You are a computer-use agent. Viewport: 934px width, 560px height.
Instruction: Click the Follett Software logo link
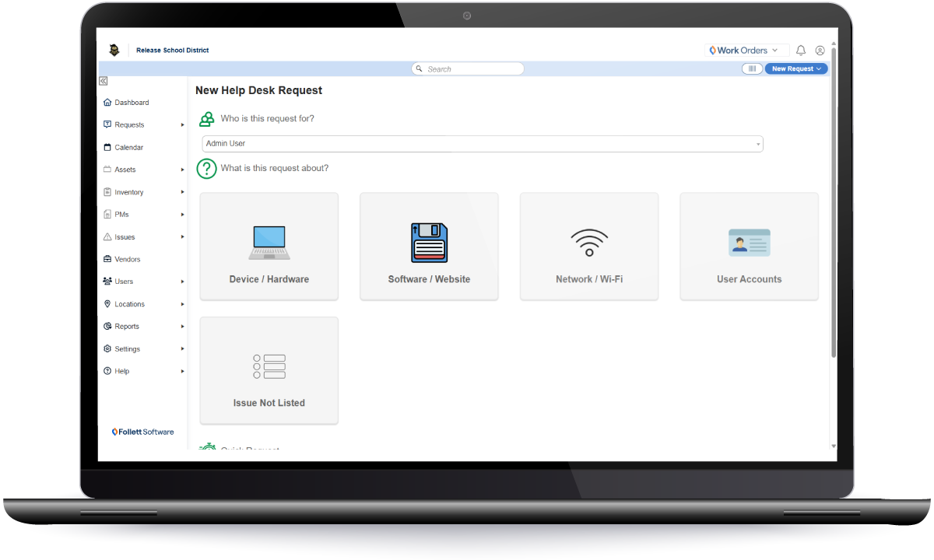(x=142, y=432)
